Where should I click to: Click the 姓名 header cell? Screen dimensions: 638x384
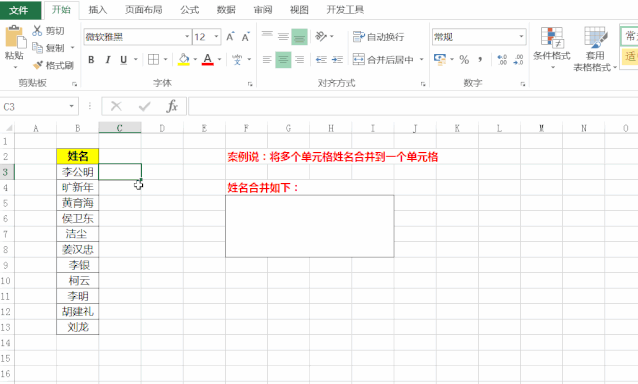pos(77,156)
